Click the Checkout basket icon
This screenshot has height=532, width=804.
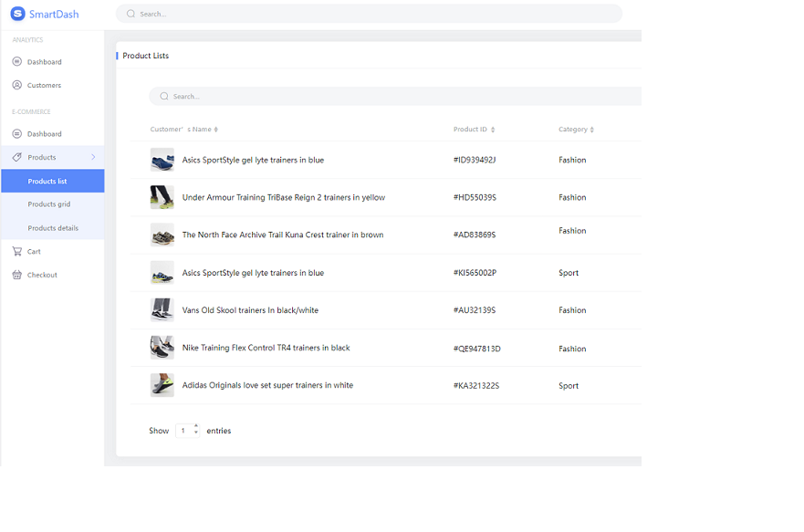(x=16, y=275)
